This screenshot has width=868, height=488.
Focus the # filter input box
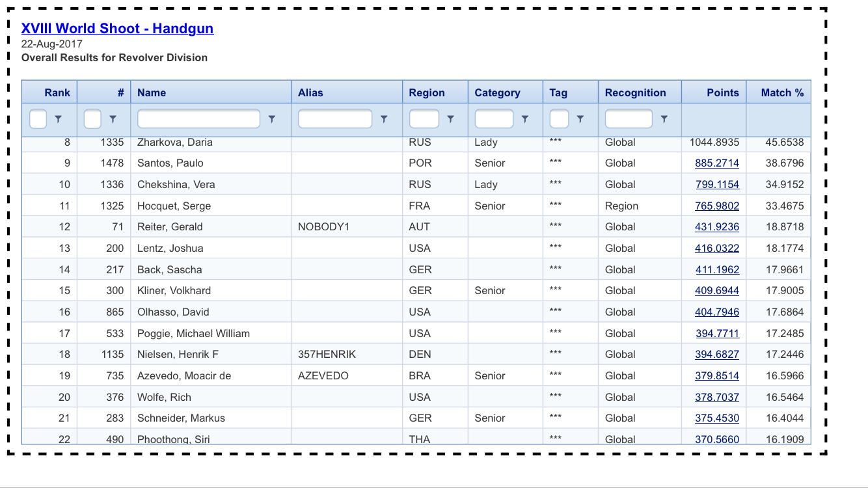pos(92,119)
